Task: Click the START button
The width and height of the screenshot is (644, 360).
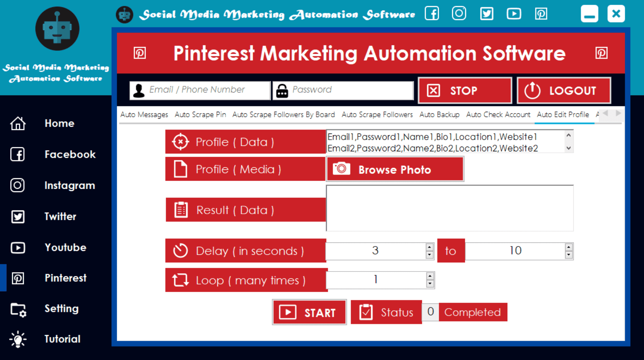Action: click(309, 312)
